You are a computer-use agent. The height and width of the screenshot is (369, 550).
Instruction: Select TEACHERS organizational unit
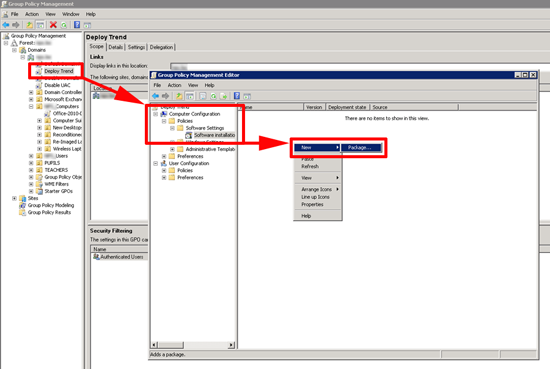(56, 170)
